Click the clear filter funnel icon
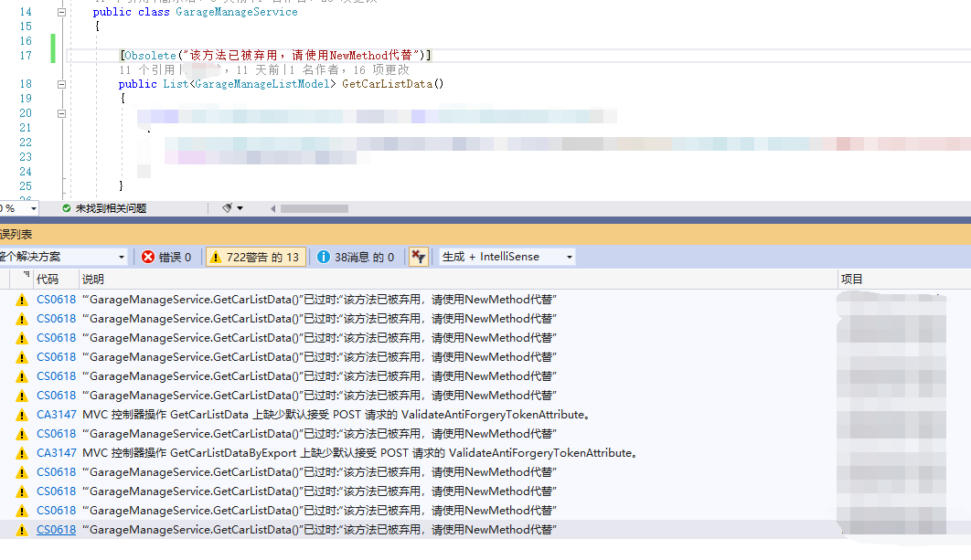971x560 pixels. click(x=418, y=257)
